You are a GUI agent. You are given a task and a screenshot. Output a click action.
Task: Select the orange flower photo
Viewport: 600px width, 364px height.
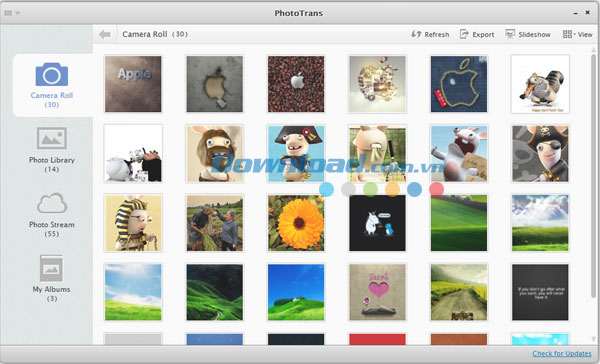(296, 223)
